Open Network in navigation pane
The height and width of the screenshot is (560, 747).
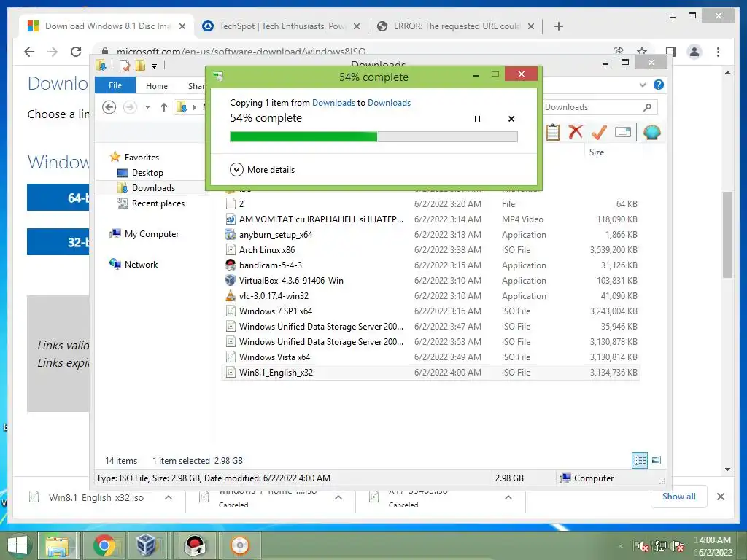click(133, 264)
